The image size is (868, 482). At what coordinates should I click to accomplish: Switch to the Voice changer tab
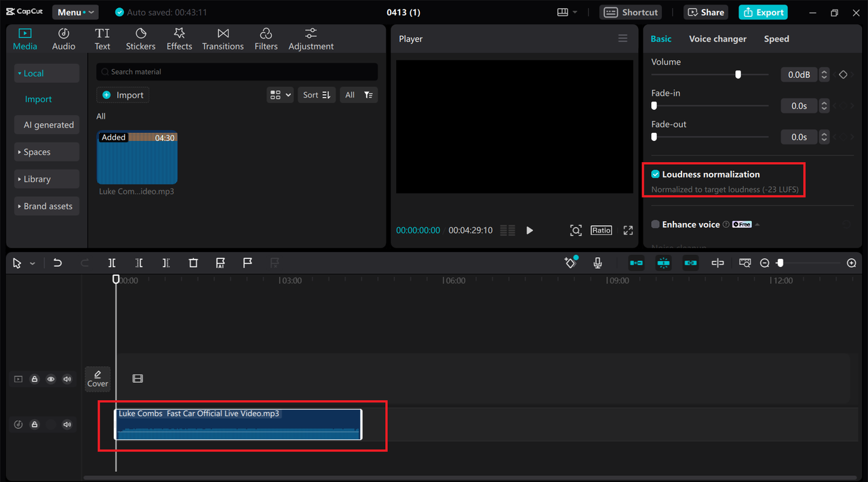(717, 39)
